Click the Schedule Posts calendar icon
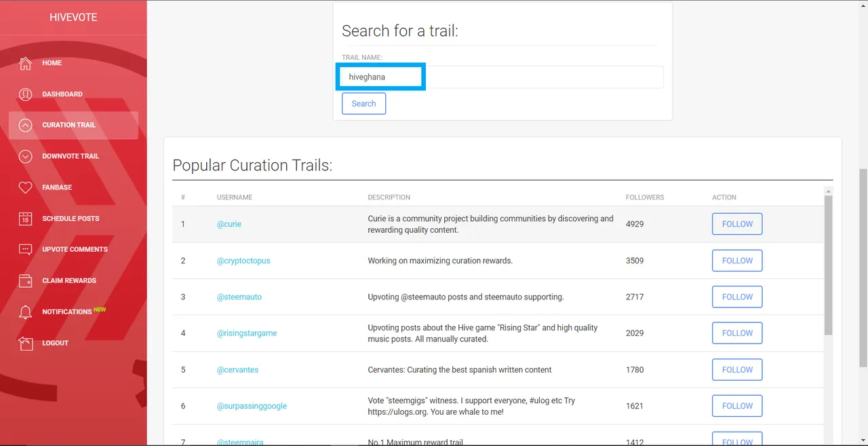 [25, 219]
